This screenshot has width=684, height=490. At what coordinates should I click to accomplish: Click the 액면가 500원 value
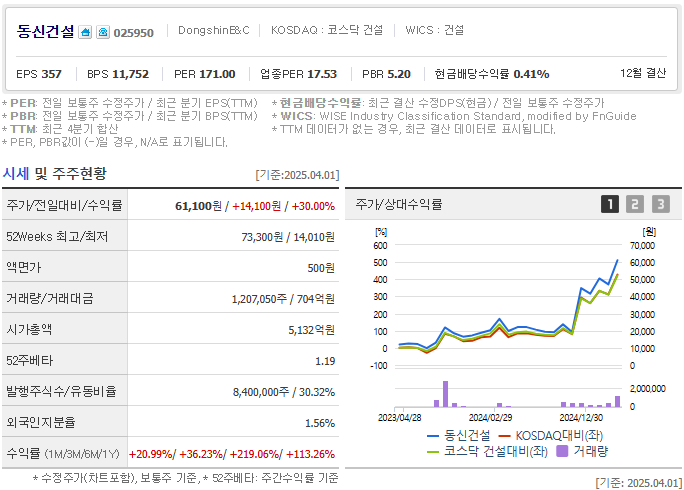tap(321, 268)
